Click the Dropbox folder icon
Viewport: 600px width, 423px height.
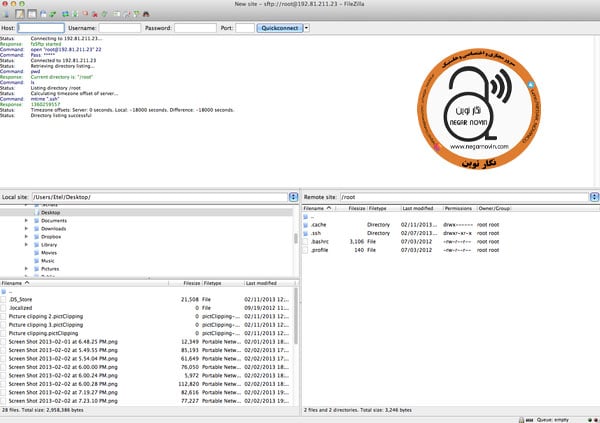pyautogui.click(x=37, y=237)
